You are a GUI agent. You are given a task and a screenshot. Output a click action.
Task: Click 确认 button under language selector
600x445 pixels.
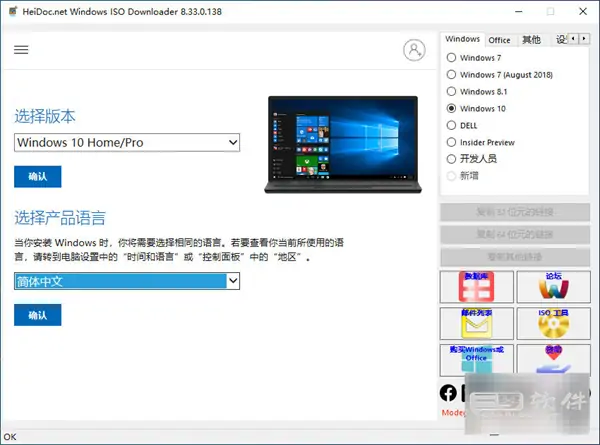38,315
